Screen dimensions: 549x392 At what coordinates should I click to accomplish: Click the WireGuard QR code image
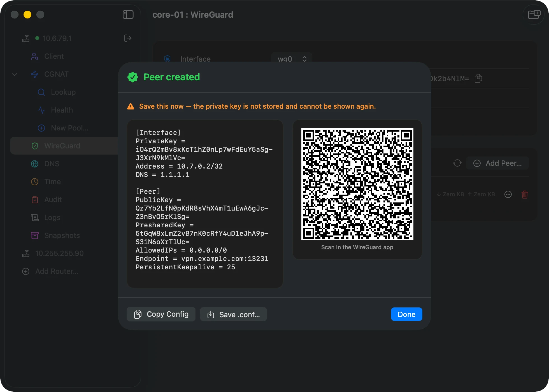357,184
